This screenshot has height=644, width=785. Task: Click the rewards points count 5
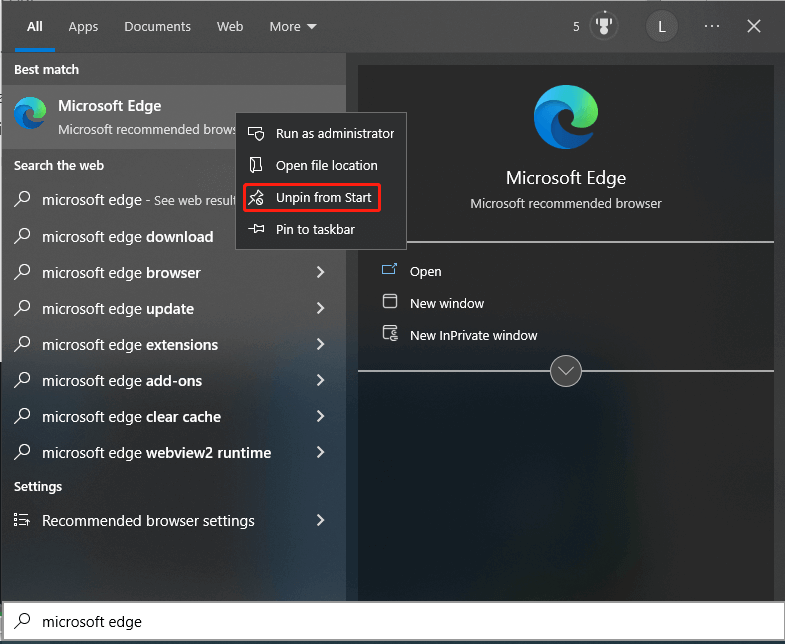pyautogui.click(x=576, y=27)
